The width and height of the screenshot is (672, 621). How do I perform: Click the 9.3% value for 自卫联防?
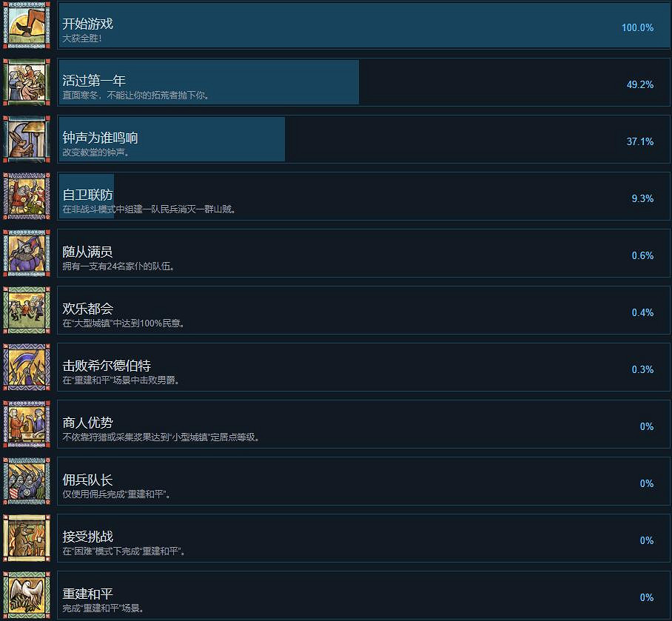(x=642, y=198)
